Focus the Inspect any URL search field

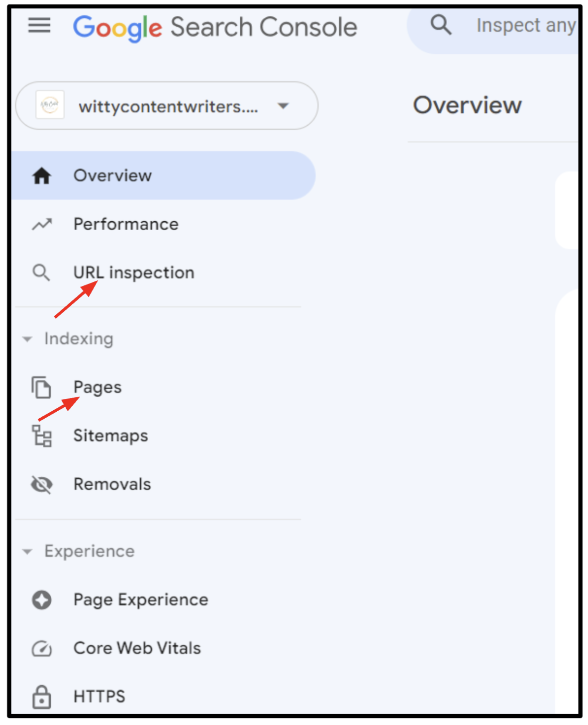coord(525,25)
